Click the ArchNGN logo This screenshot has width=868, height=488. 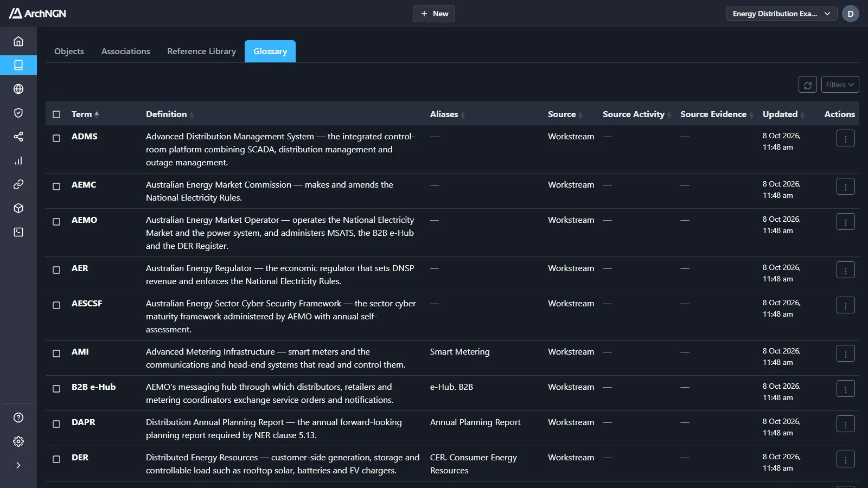tap(37, 14)
